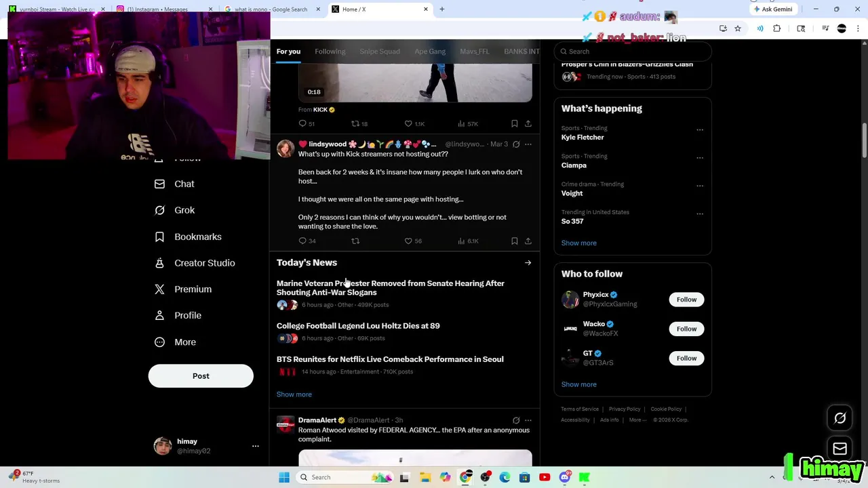Open options for lindsywood's post
Viewport: 868px width, 488px height.
click(528, 144)
